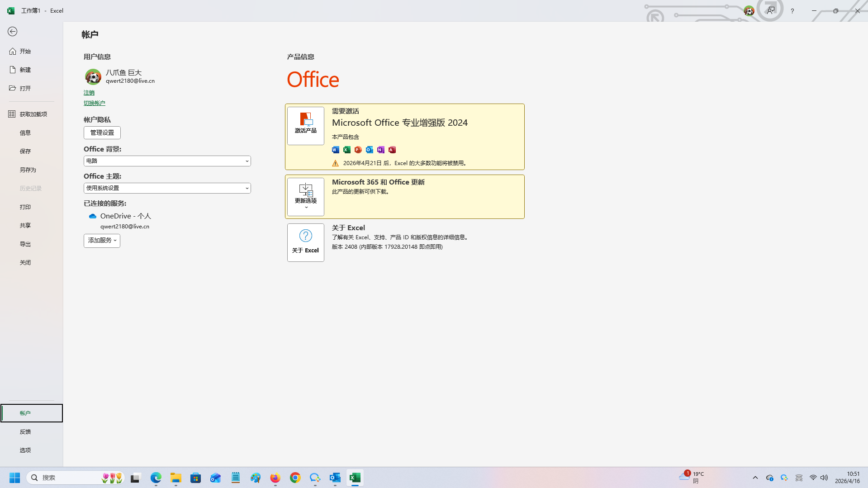The height and width of the screenshot is (488, 868).
Task: Click the back arrow to return to workbook
Action: [x=13, y=32]
